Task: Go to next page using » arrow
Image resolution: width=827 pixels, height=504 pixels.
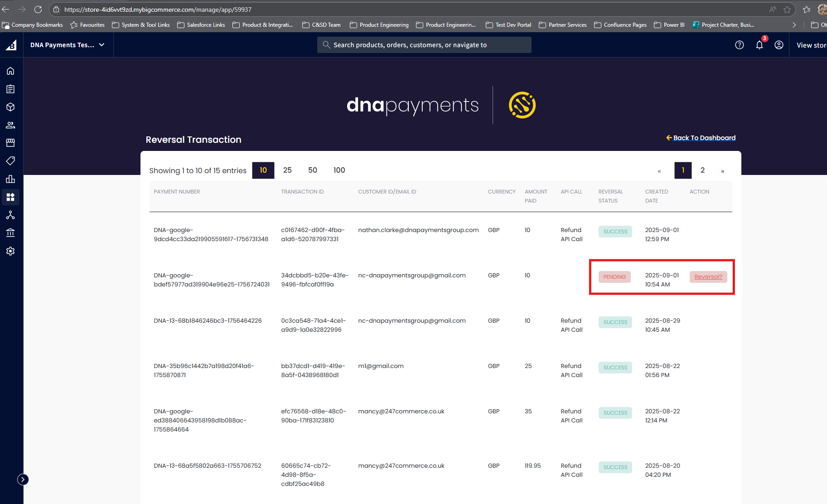Action: (x=722, y=171)
